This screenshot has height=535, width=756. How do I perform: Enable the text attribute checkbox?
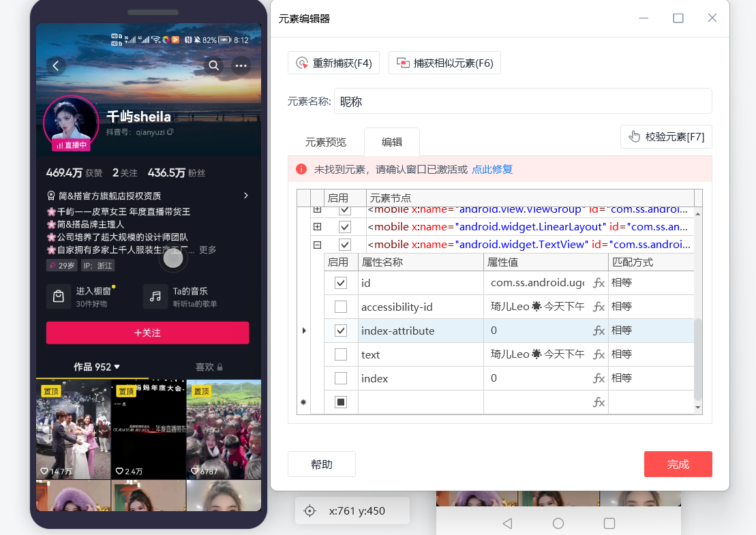[x=341, y=354]
